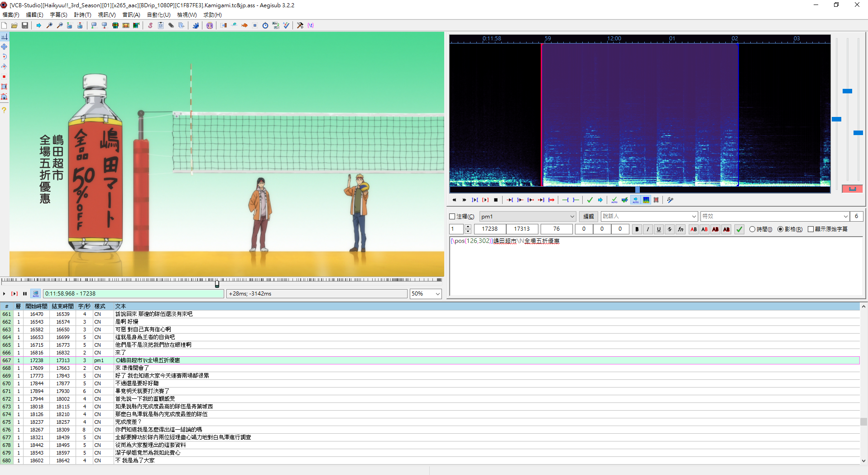Open the 音訊 menu
This screenshot has height=475, width=868.
click(131, 15)
